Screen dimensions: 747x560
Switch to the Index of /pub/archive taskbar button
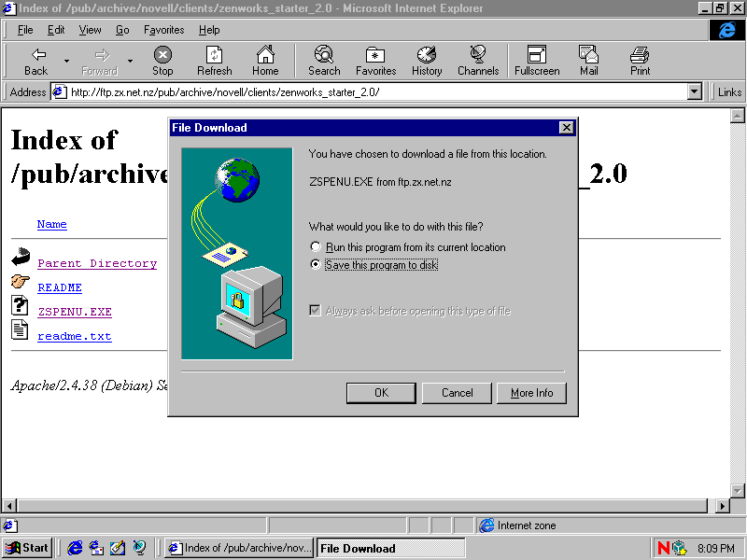point(240,548)
